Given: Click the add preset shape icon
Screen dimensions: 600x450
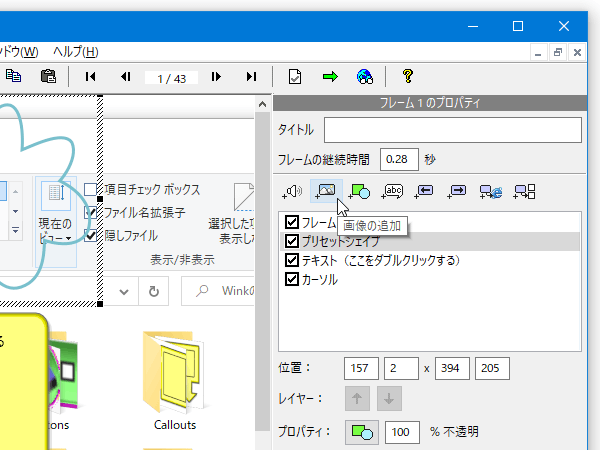Looking at the screenshot, I should pyautogui.click(x=359, y=191).
